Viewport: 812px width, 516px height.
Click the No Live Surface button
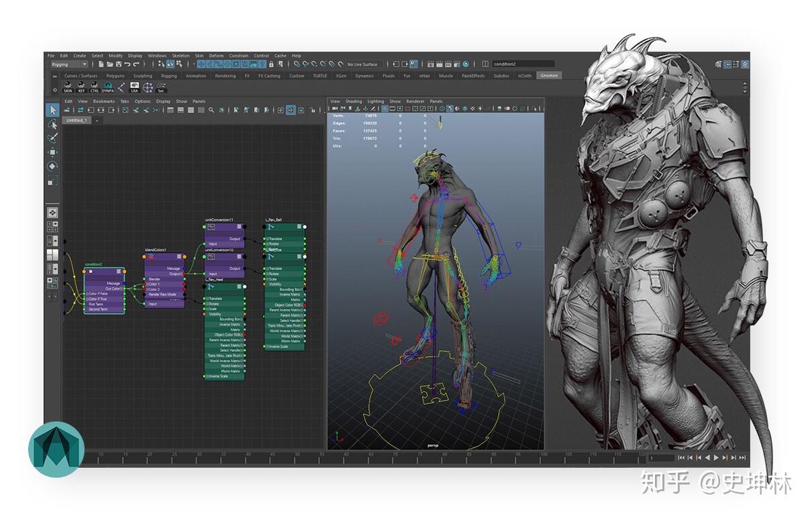point(362,64)
